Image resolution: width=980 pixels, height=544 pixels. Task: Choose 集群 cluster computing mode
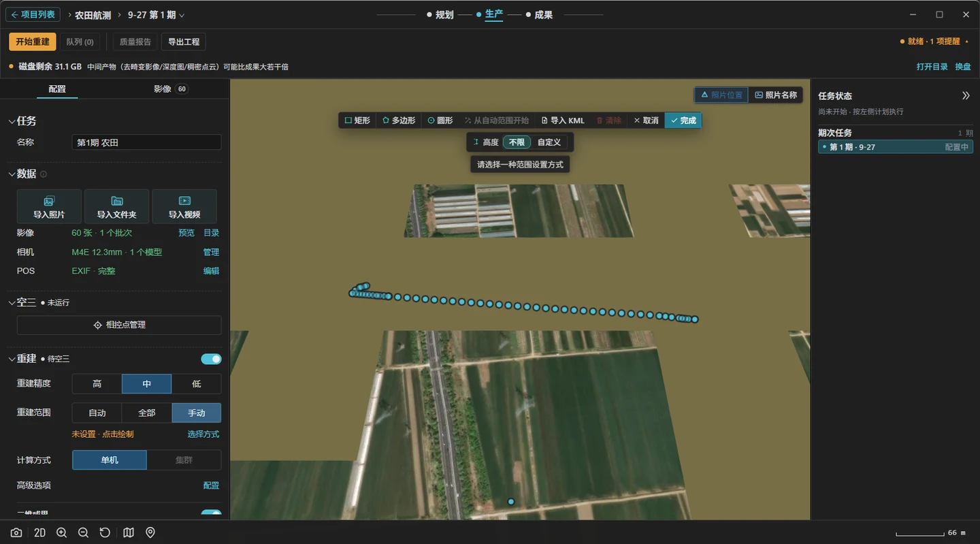184,460
